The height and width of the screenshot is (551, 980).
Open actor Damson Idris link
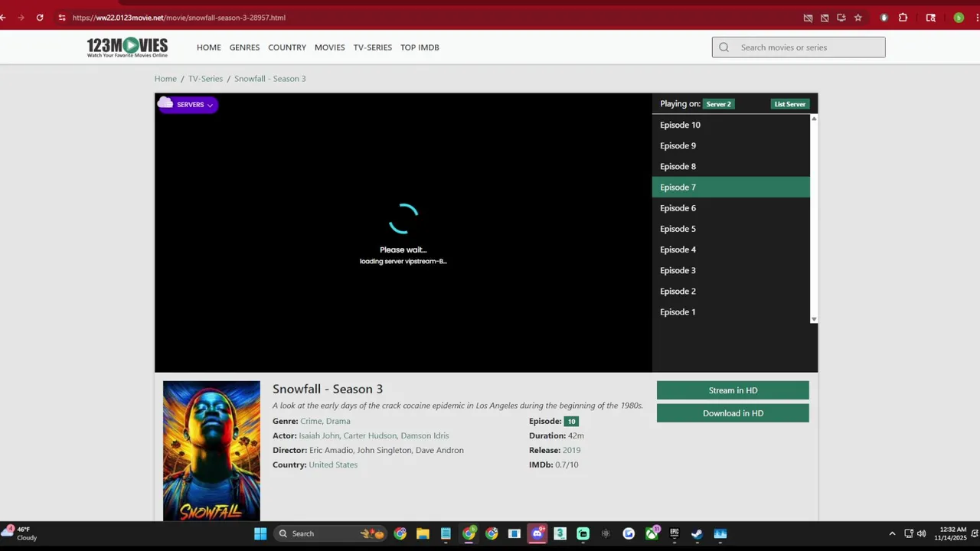(425, 435)
